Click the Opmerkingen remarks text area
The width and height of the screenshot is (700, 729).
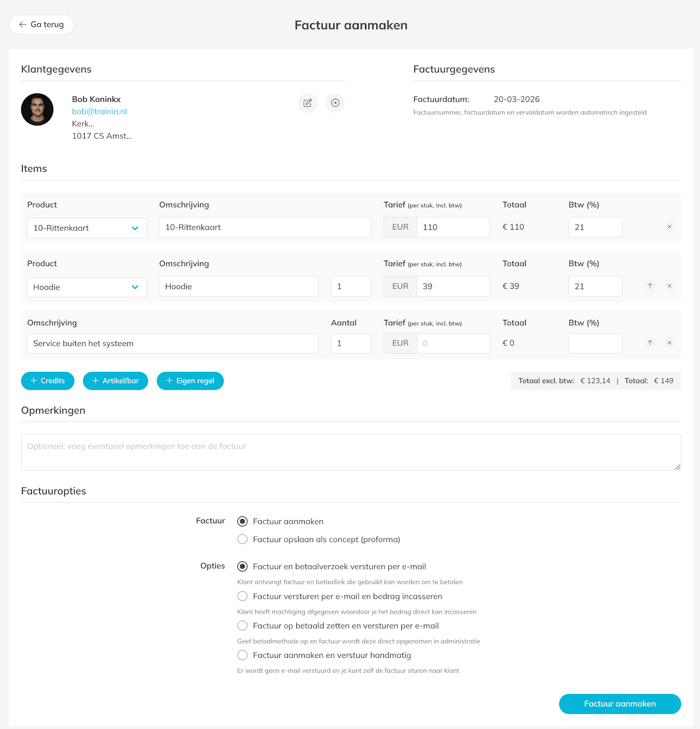click(351, 452)
